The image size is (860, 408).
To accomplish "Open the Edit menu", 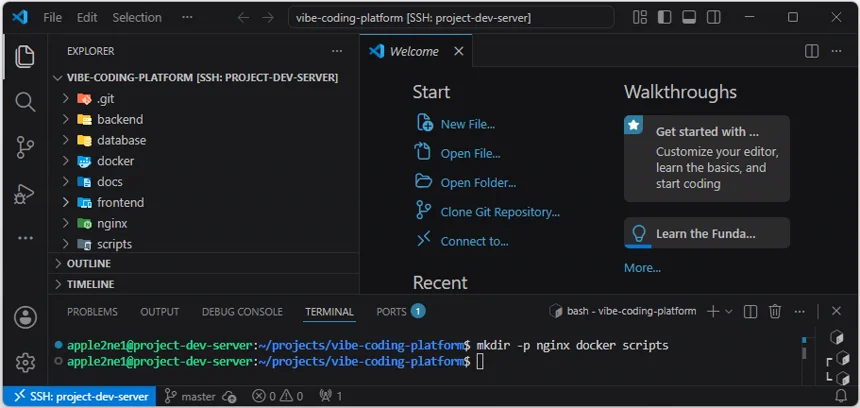I will tap(87, 18).
